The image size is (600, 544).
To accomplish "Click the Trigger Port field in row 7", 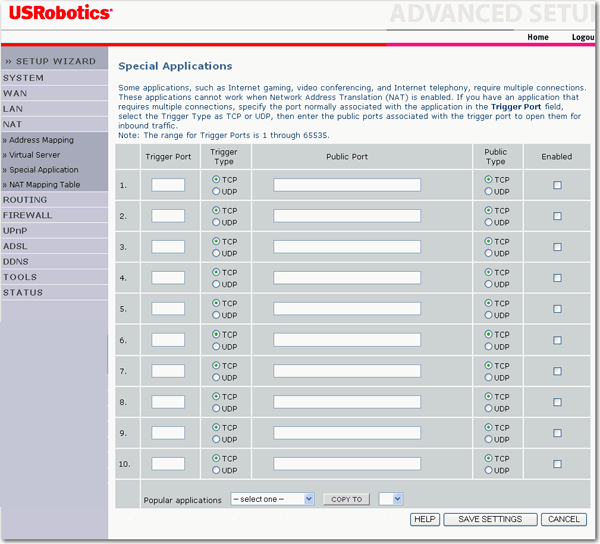I will (168, 371).
